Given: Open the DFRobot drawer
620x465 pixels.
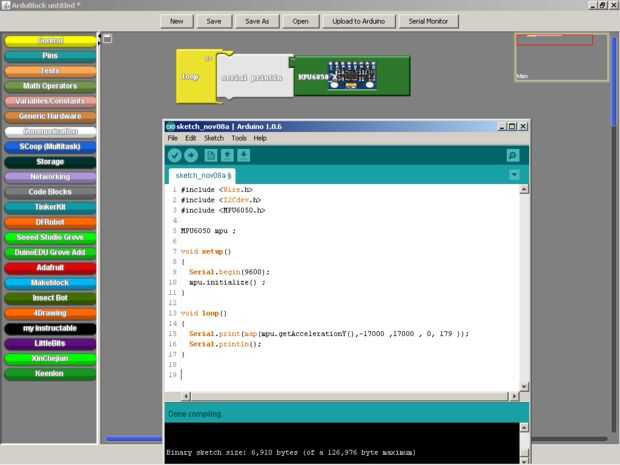Looking at the screenshot, I should 50,222.
